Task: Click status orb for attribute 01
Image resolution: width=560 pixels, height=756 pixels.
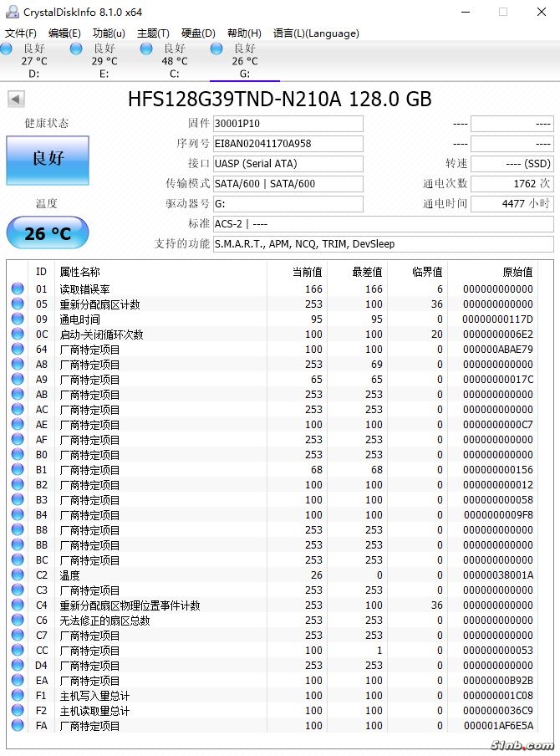Action: click(18, 289)
